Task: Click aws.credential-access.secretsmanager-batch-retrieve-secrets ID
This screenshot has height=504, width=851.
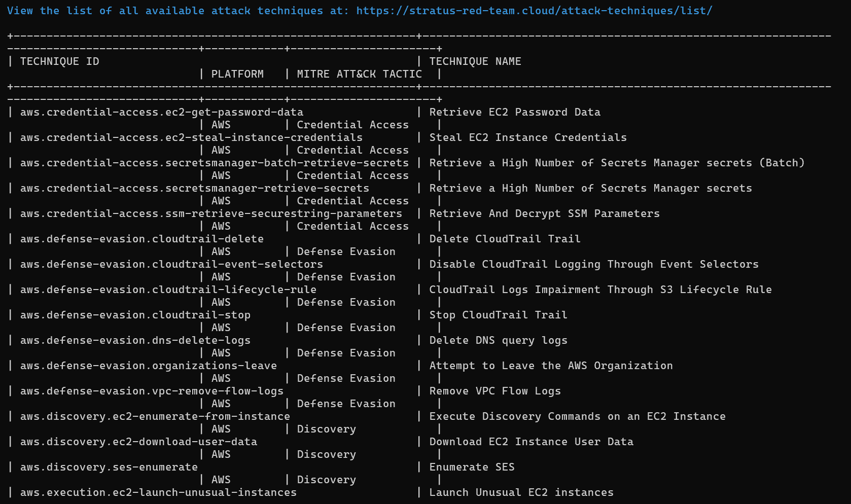Action: click(x=215, y=163)
